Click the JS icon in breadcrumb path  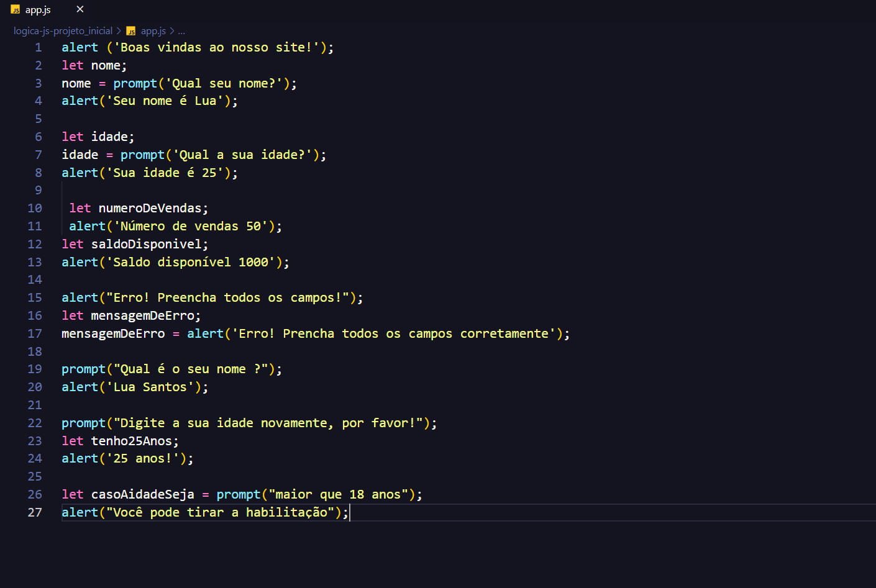point(131,31)
